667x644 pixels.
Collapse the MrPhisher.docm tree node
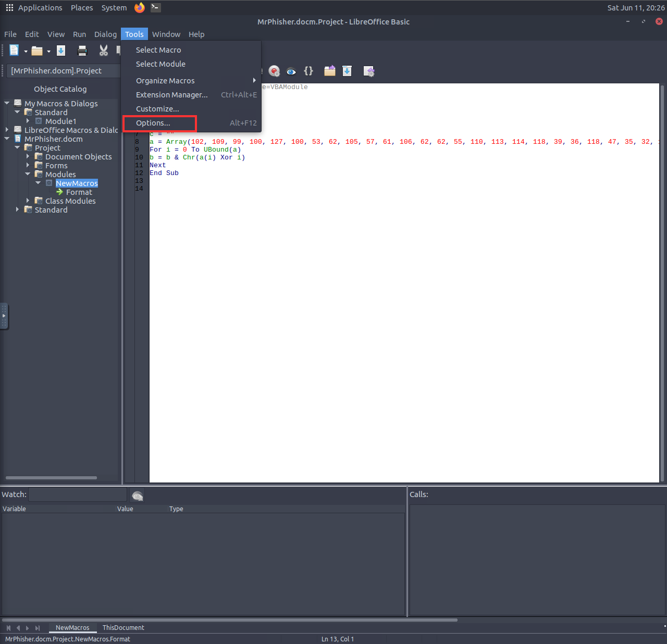7,139
